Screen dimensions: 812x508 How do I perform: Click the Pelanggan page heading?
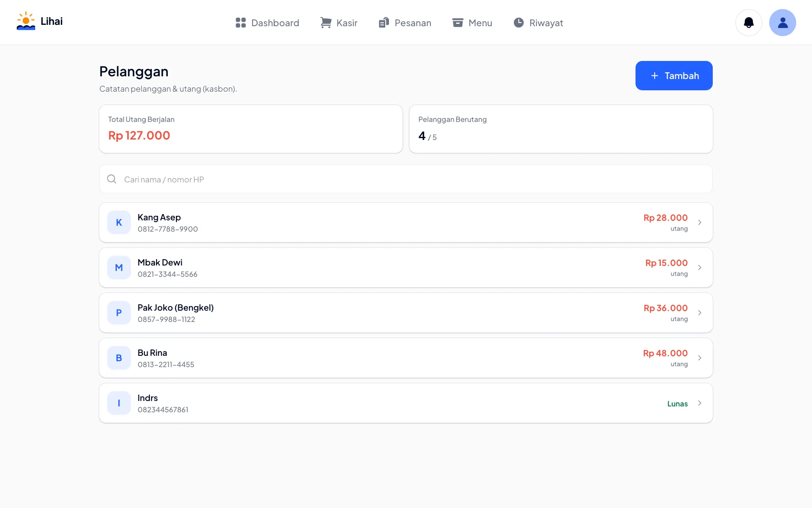point(134,71)
